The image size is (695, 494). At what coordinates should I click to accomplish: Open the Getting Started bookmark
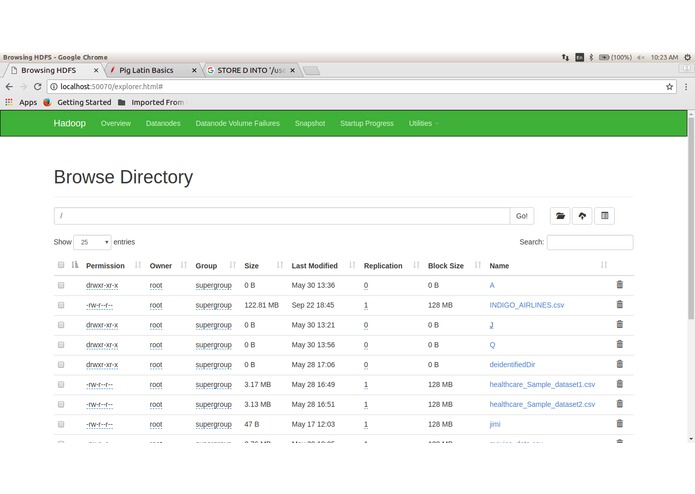[78, 102]
